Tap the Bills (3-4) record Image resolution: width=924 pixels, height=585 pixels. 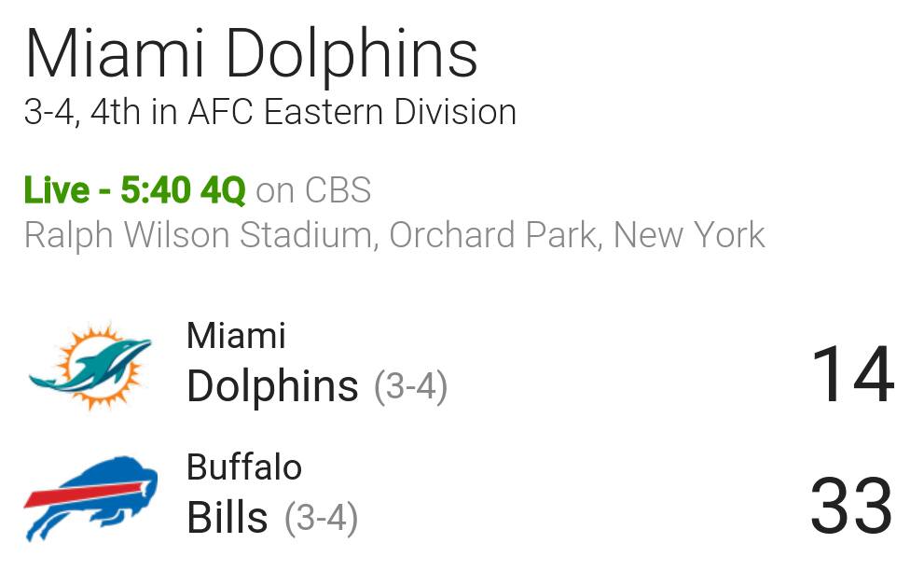321,519
